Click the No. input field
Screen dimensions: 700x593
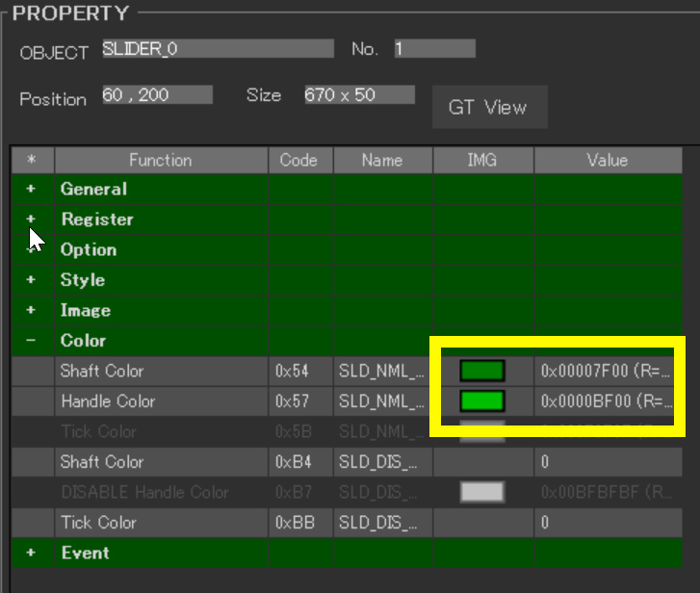(434, 49)
